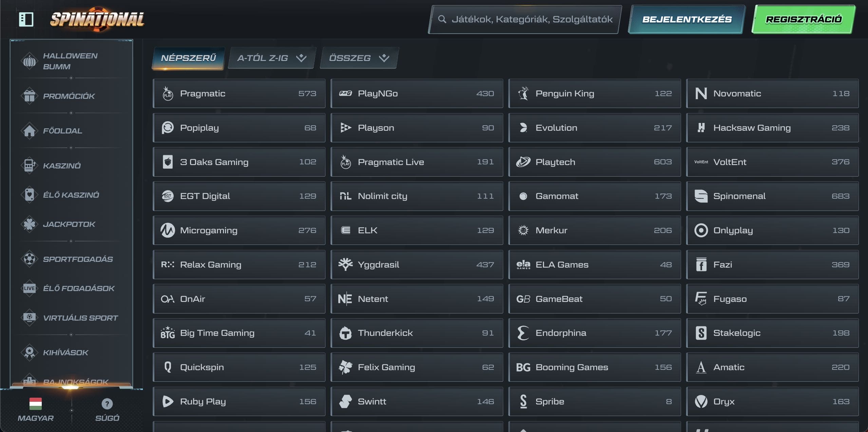Select the Pragmatic provider tile
The height and width of the screenshot is (432, 868).
tap(239, 93)
